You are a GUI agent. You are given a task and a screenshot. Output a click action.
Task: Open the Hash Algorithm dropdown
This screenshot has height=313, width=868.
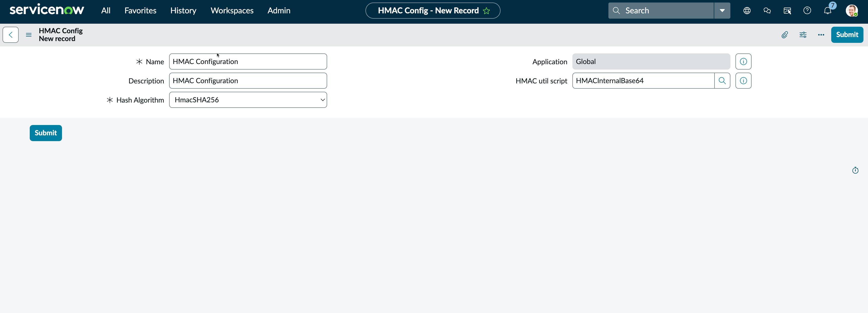tap(248, 100)
